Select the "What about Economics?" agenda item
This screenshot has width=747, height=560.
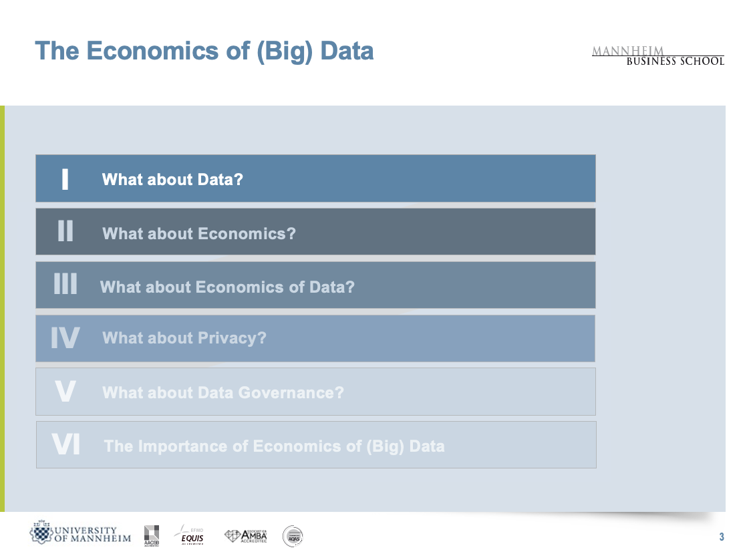click(x=199, y=233)
